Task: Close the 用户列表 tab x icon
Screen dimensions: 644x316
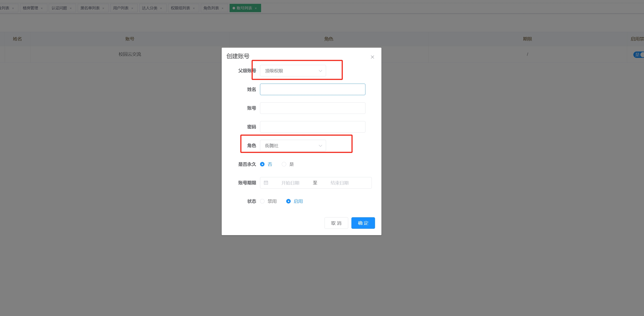Action: pyautogui.click(x=132, y=8)
